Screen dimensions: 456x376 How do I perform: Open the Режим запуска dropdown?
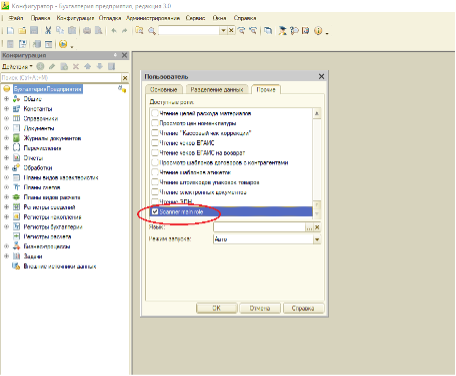317,239
